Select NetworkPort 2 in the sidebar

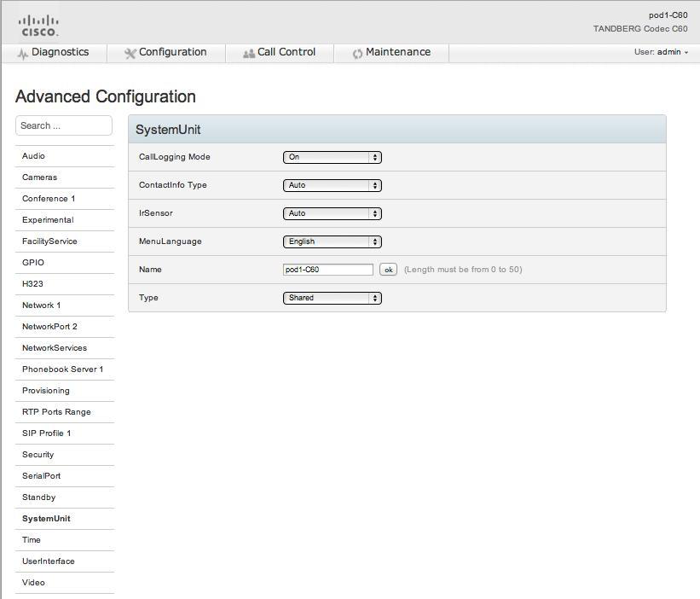click(65, 327)
